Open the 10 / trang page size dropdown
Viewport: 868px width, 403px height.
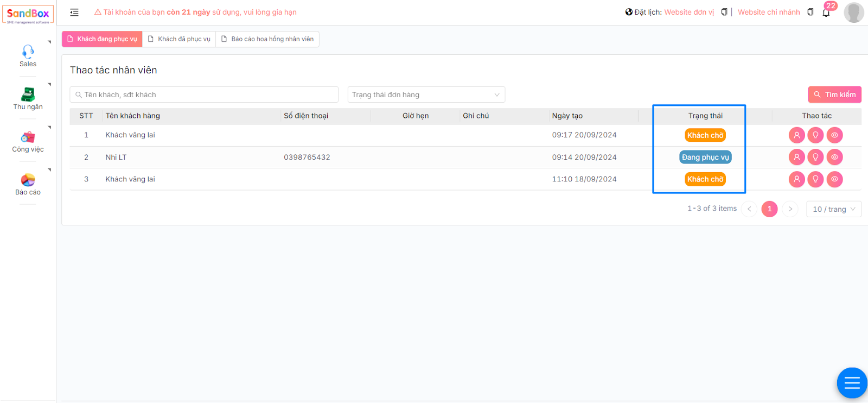pyautogui.click(x=833, y=209)
